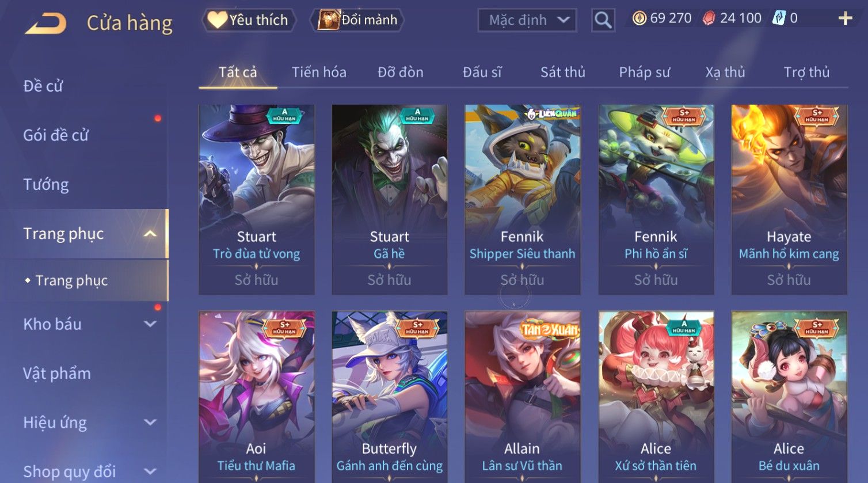Open Aoi Tiểu thư Mafia skin card
The height and width of the screenshot is (483, 868).
256,397
